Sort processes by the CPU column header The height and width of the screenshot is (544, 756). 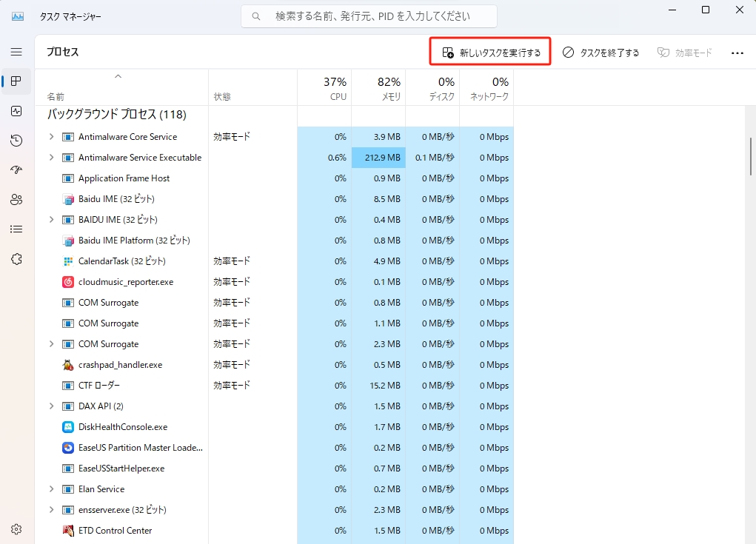(x=324, y=87)
